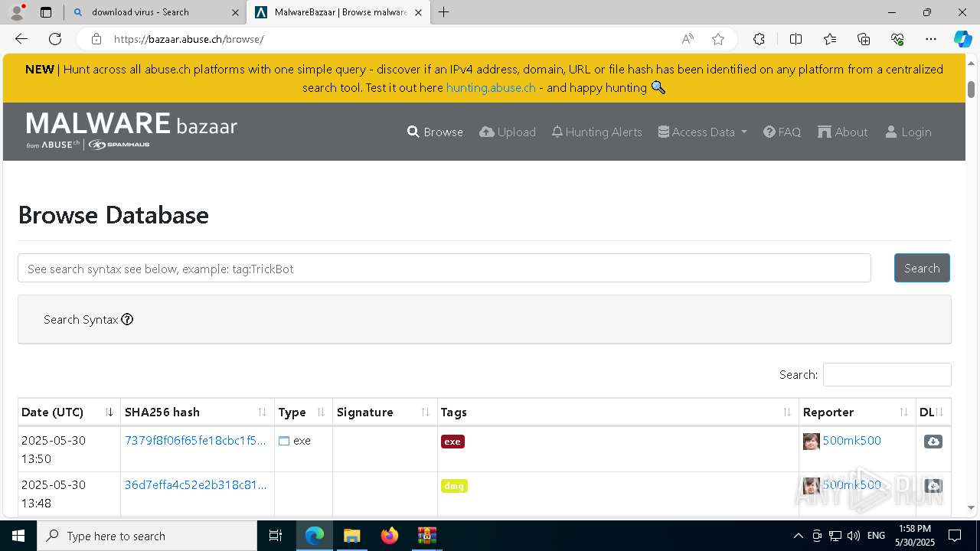980x551 pixels.
Task: Expand the Access Data dropdown
Action: (702, 132)
